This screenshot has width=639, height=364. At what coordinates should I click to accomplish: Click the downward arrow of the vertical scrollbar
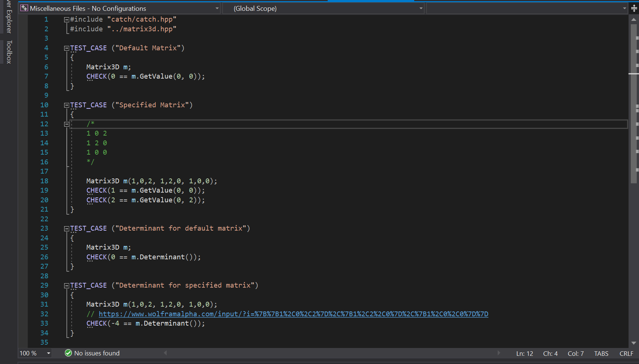tap(634, 343)
